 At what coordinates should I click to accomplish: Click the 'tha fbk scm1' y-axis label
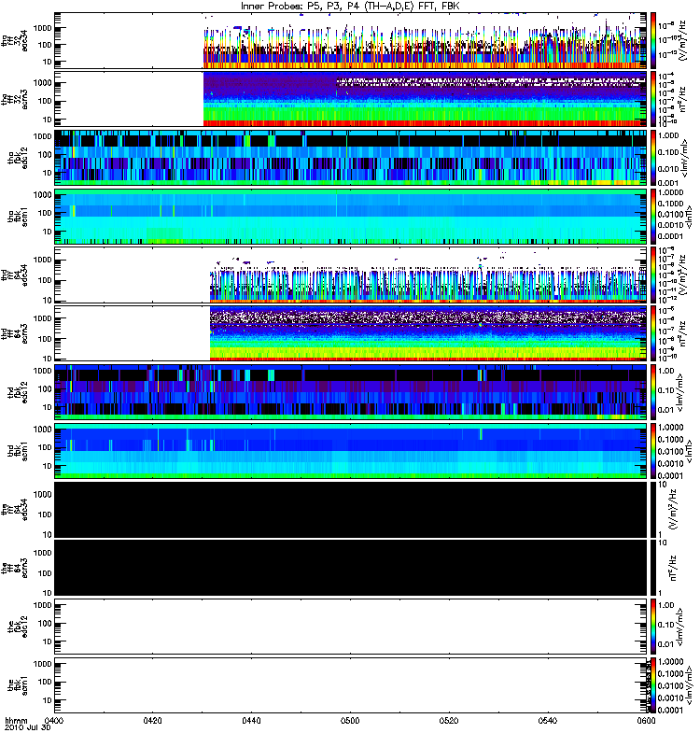[18, 217]
